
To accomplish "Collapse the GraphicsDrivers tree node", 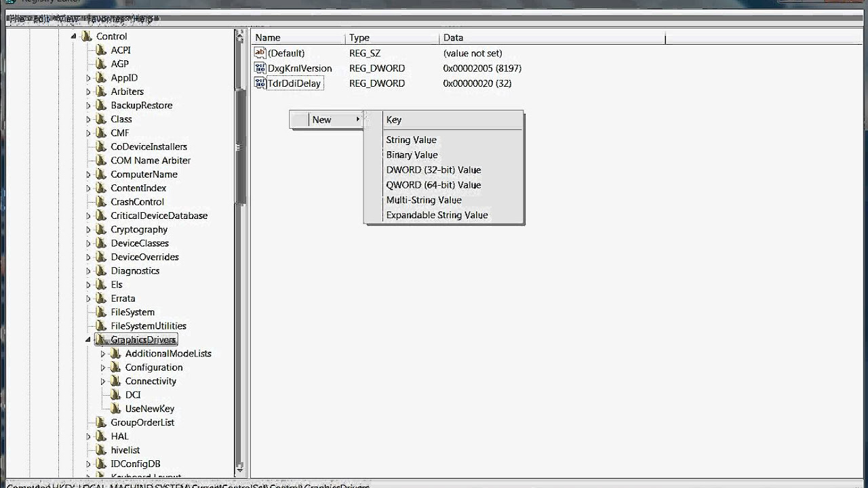I will point(88,340).
